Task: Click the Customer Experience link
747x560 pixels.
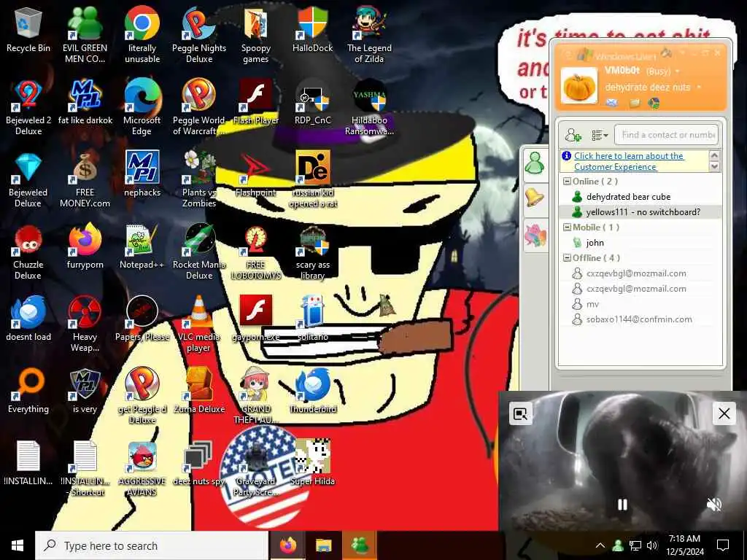Action: pos(629,161)
